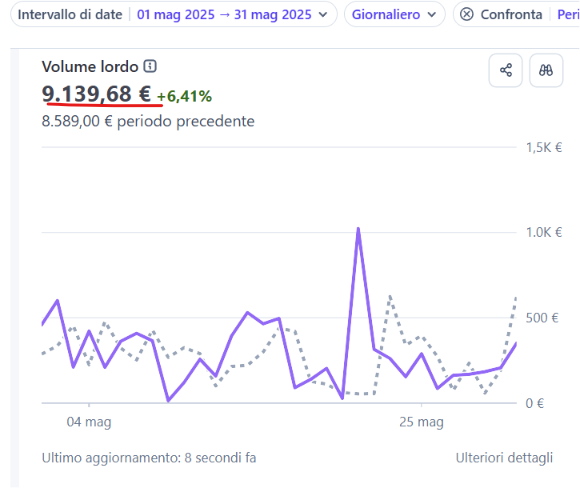Click the binoculars explore icon button
The width and height of the screenshot is (580, 488).
click(x=546, y=70)
